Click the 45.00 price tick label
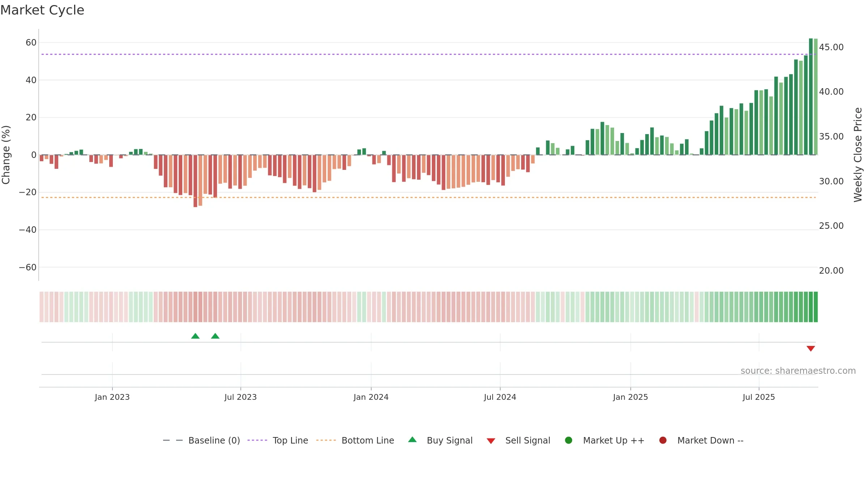The width and height of the screenshot is (868, 488). (831, 47)
